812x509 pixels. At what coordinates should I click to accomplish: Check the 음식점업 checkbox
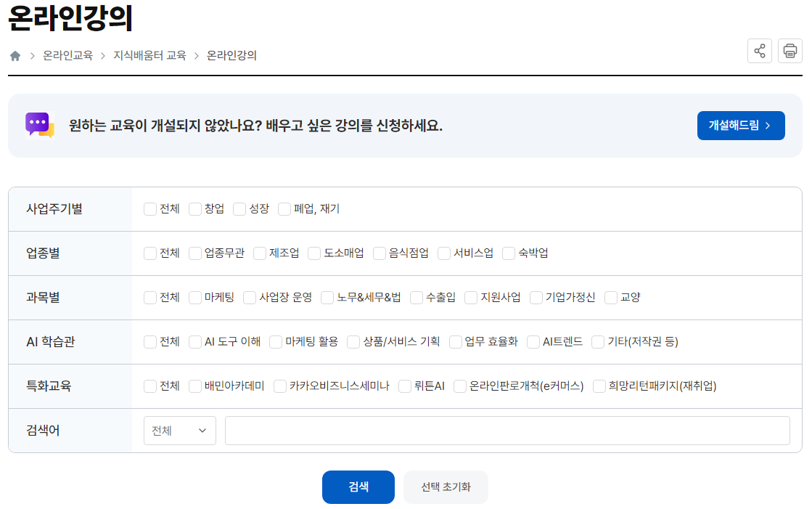[x=380, y=253]
